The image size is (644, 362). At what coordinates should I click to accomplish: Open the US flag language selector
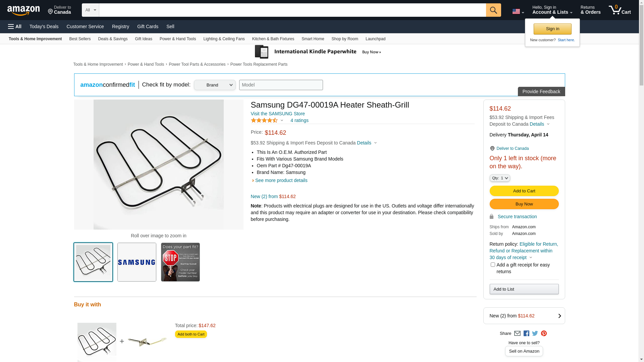point(518,11)
